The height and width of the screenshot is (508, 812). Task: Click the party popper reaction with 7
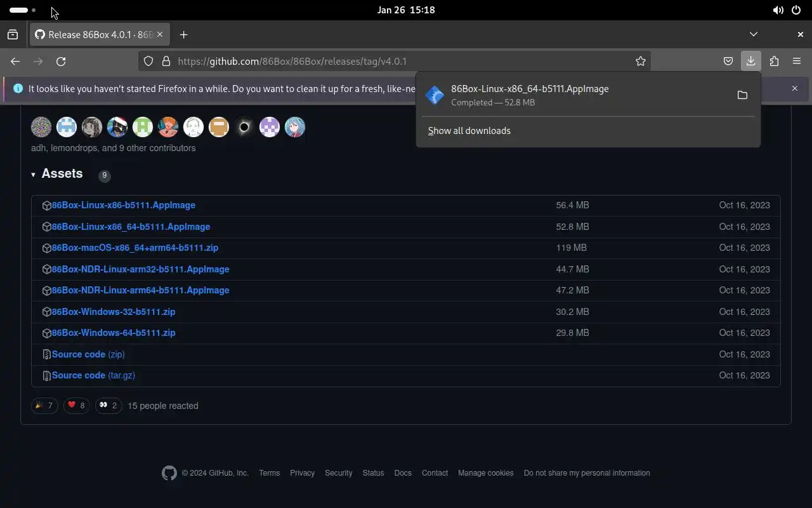coord(44,405)
